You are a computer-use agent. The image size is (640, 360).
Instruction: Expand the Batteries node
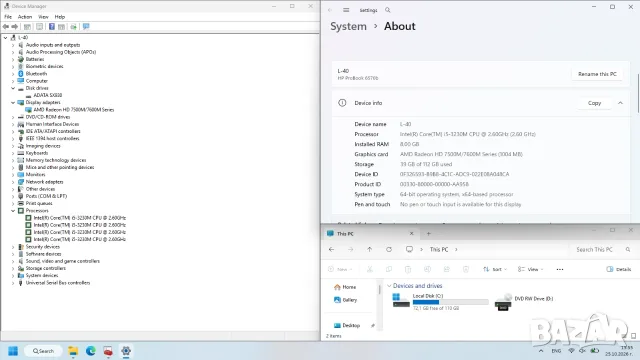point(13,59)
